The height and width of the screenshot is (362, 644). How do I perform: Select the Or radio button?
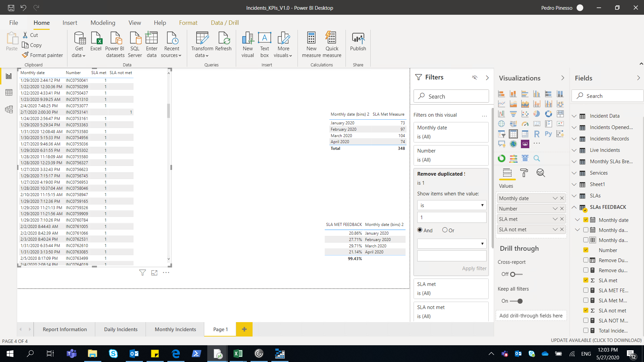click(x=445, y=230)
